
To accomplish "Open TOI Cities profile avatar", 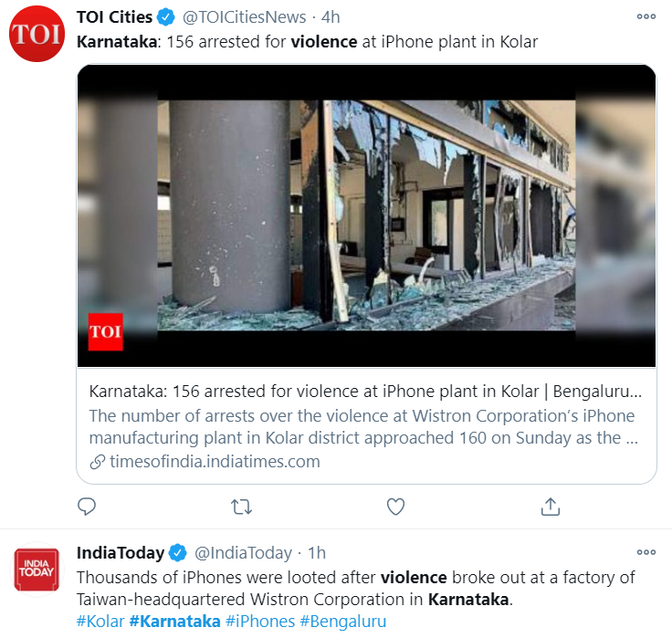I will 37,34.
